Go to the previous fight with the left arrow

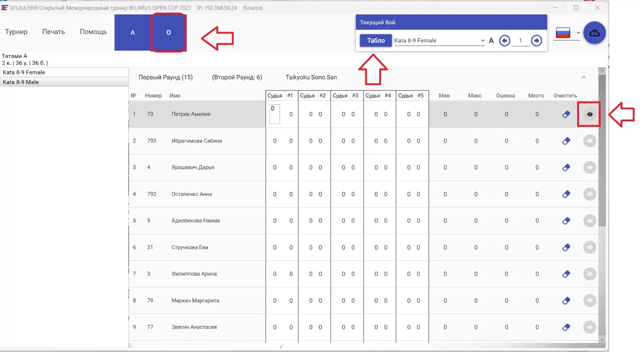(505, 41)
